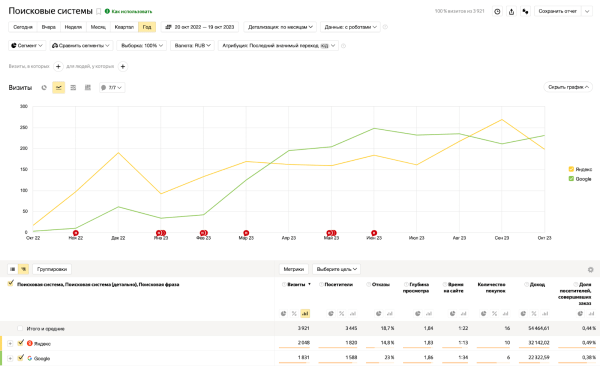Expand the Google row
Image resolution: width=600 pixels, height=366 pixels.
tap(10, 358)
